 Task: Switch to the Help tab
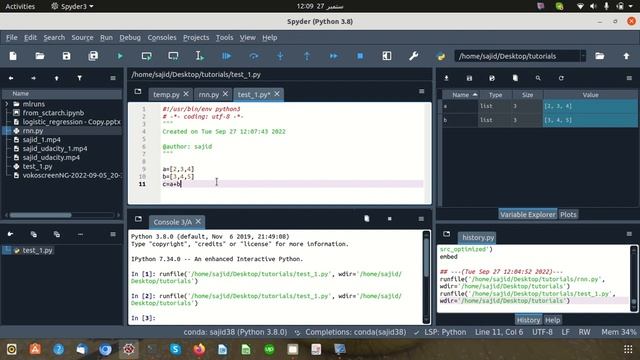point(552,320)
